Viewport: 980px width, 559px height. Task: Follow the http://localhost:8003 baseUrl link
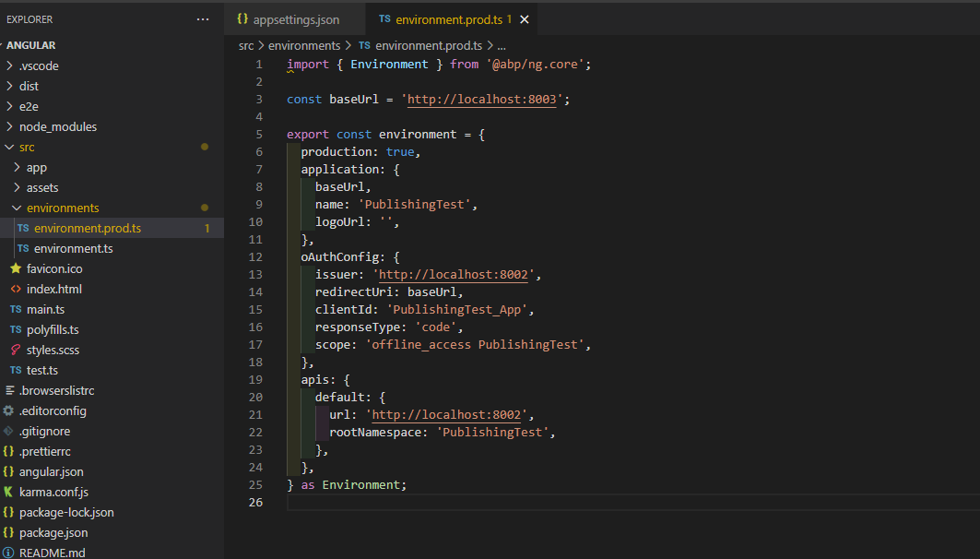pyautogui.click(x=481, y=100)
